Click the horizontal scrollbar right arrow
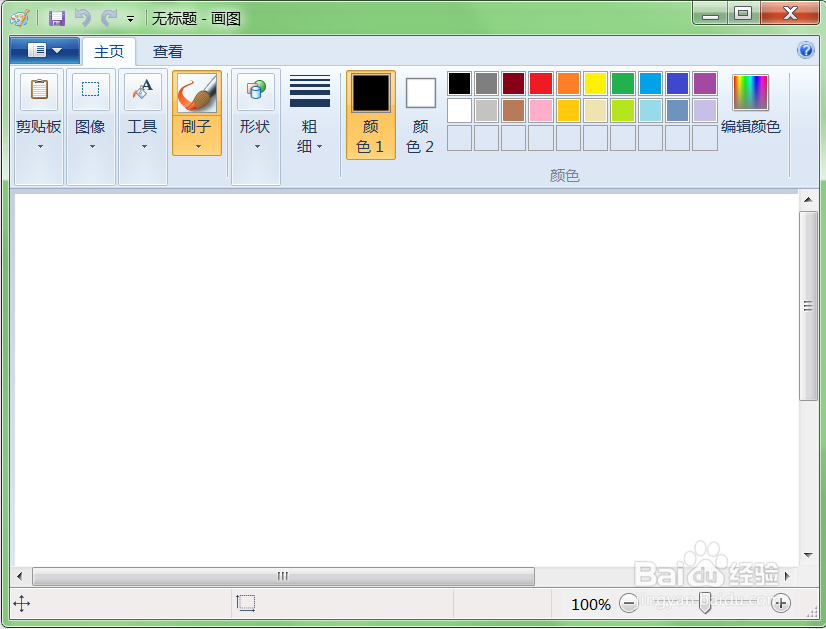826x629 pixels. click(788, 576)
